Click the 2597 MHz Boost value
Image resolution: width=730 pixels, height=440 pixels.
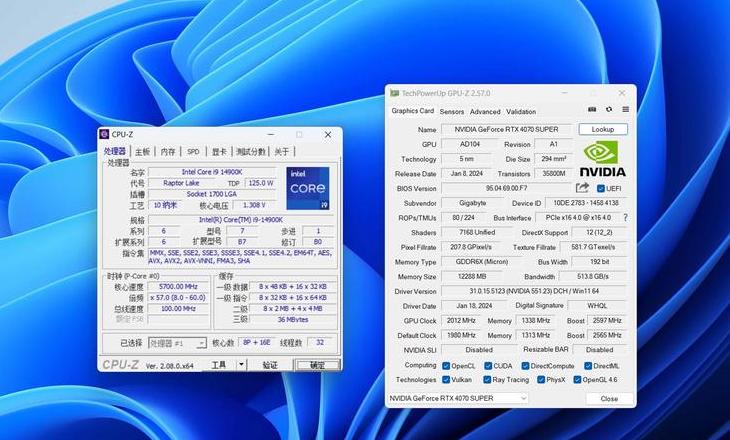click(x=607, y=321)
